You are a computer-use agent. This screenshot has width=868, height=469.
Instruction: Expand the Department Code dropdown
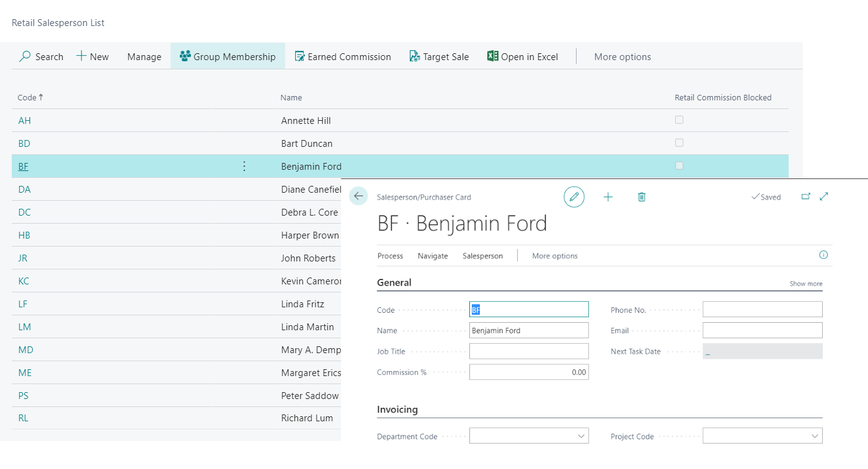click(x=581, y=436)
